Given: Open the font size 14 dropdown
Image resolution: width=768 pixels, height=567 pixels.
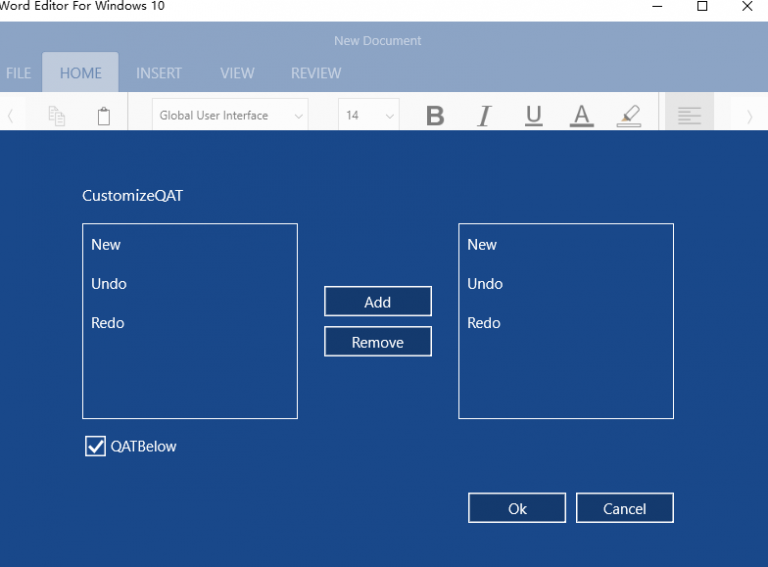Looking at the screenshot, I should click(x=368, y=116).
